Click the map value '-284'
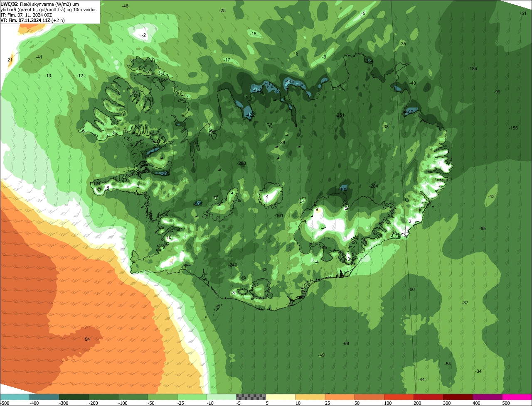Image resolution: width=532 pixels, height=406 pixels. (x=374, y=186)
